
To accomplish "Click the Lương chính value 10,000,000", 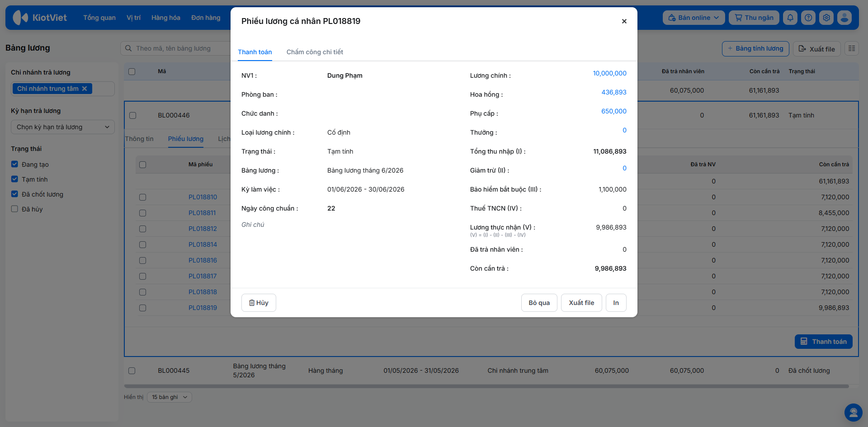I will [x=609, y=73].
